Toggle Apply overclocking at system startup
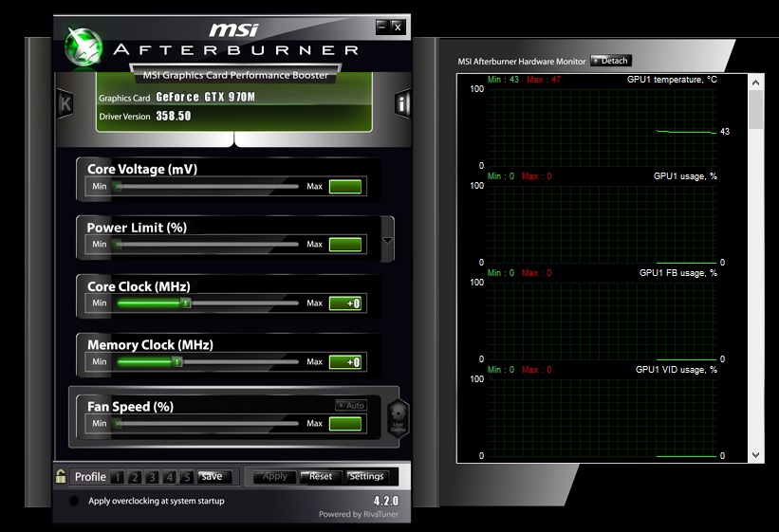779x532 pixels. (74, 501)
